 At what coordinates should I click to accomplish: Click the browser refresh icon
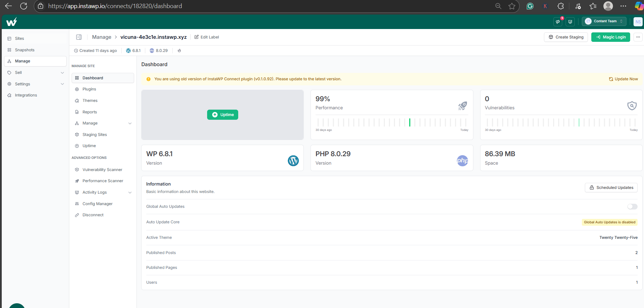point(24,6)
